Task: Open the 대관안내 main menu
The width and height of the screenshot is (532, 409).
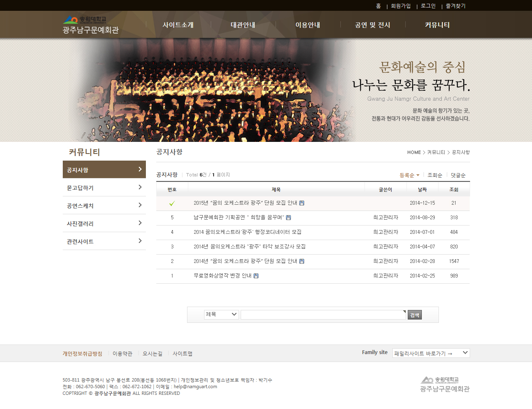Action: pos(243,25)
